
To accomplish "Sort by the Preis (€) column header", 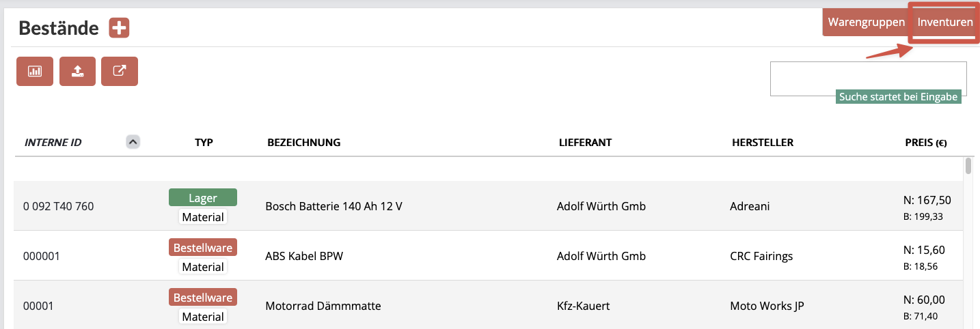I will [x=925, y=143].
